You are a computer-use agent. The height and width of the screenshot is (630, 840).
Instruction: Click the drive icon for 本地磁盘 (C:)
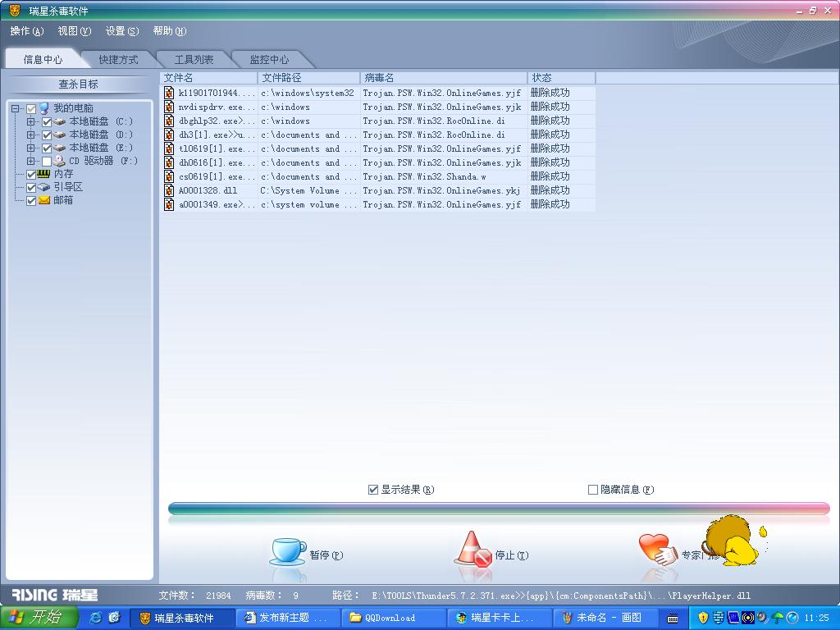[x=59, y=121]
